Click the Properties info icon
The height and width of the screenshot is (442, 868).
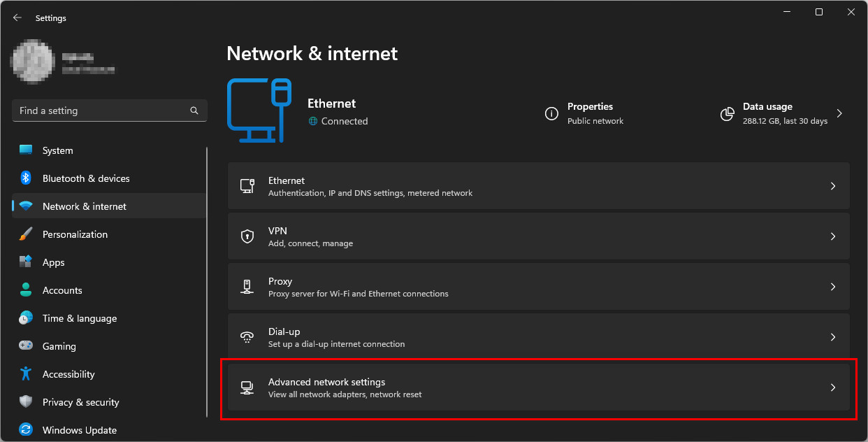552,113
